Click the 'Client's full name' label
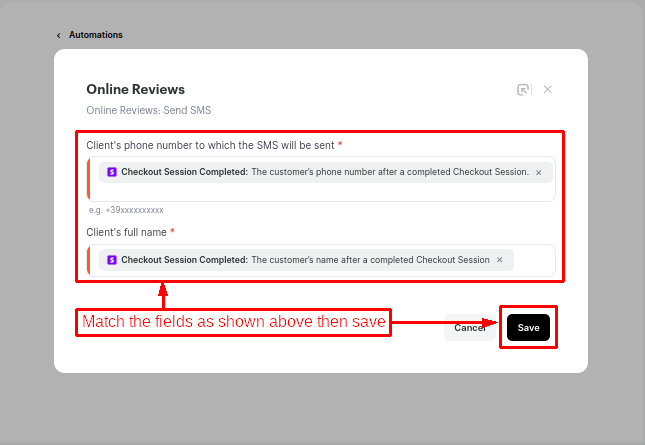The image size is (645, 445). coord(126,232)
